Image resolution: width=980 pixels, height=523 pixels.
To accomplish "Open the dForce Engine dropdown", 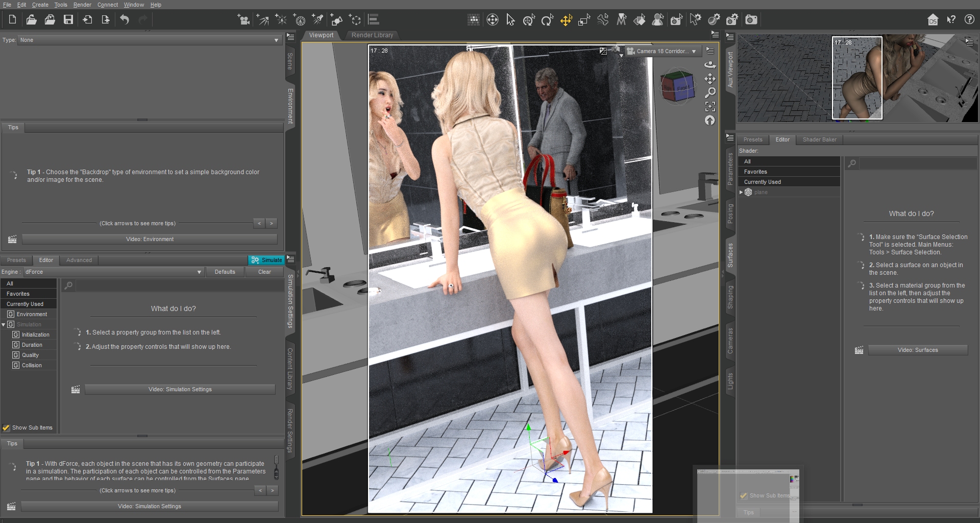I will [x=113, y=272].
